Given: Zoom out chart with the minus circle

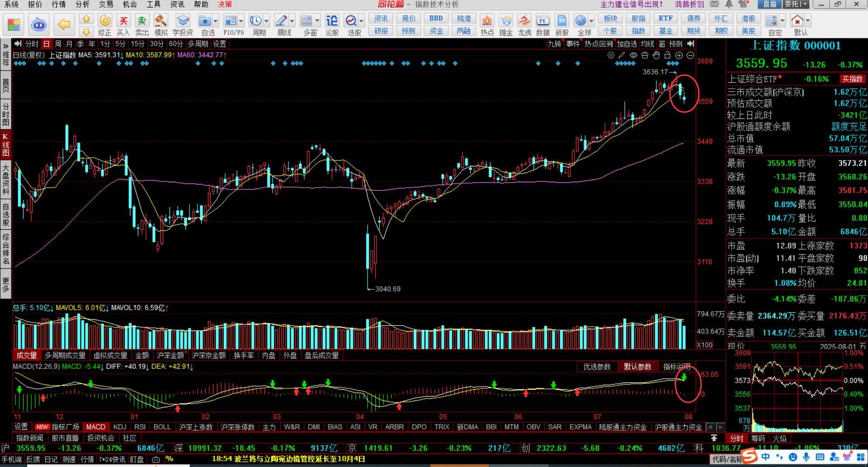Looking at the screenshot, I should coord(690,55).
